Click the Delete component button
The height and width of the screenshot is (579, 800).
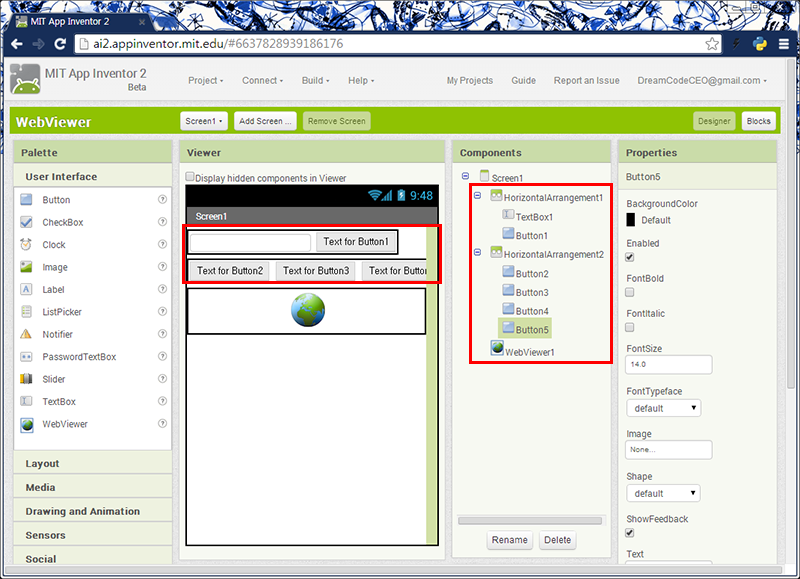coord(558,540)
